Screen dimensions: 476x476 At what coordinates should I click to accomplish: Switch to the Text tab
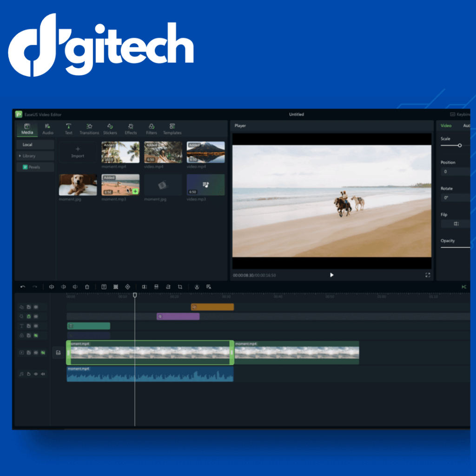pos(69,129)
